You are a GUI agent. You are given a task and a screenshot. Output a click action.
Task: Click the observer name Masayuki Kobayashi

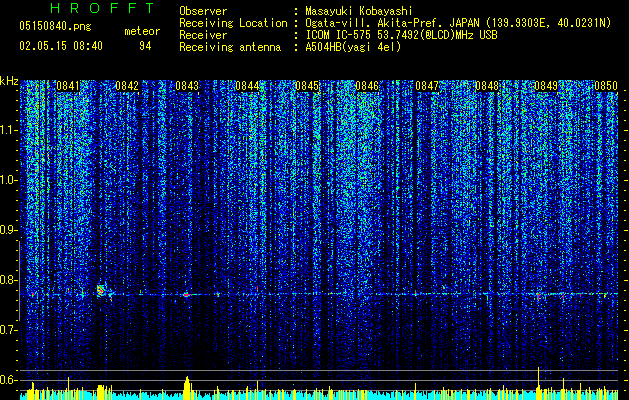click(359, 11)
